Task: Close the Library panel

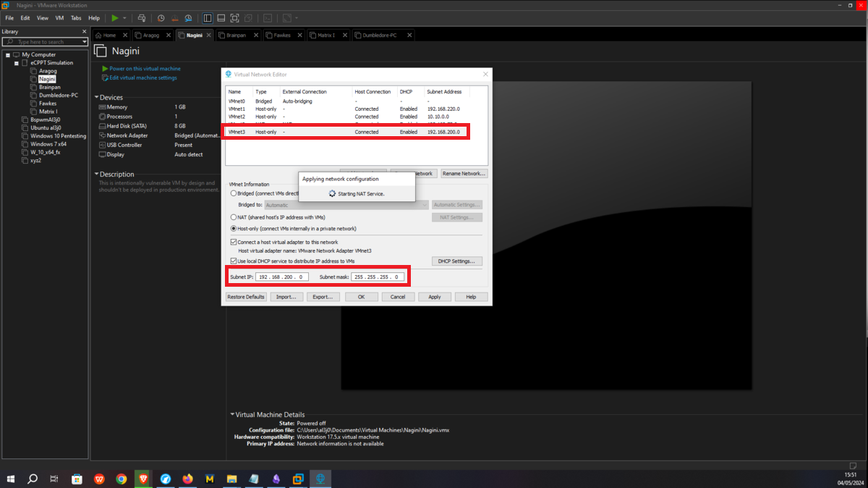Action: [x=84, y=32]
